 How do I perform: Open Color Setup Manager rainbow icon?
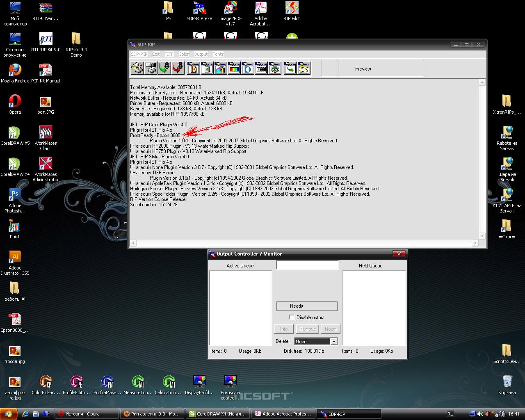234,68
